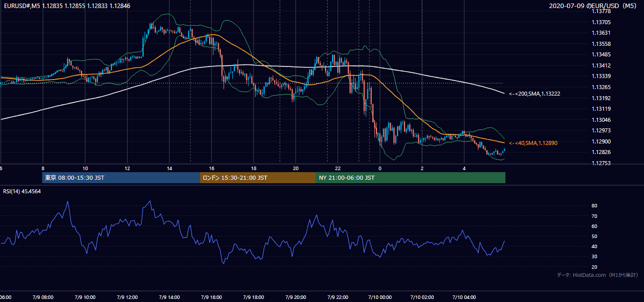Click price axis value 1.13119
644x302 pixels.
click(x=601, y=109)
